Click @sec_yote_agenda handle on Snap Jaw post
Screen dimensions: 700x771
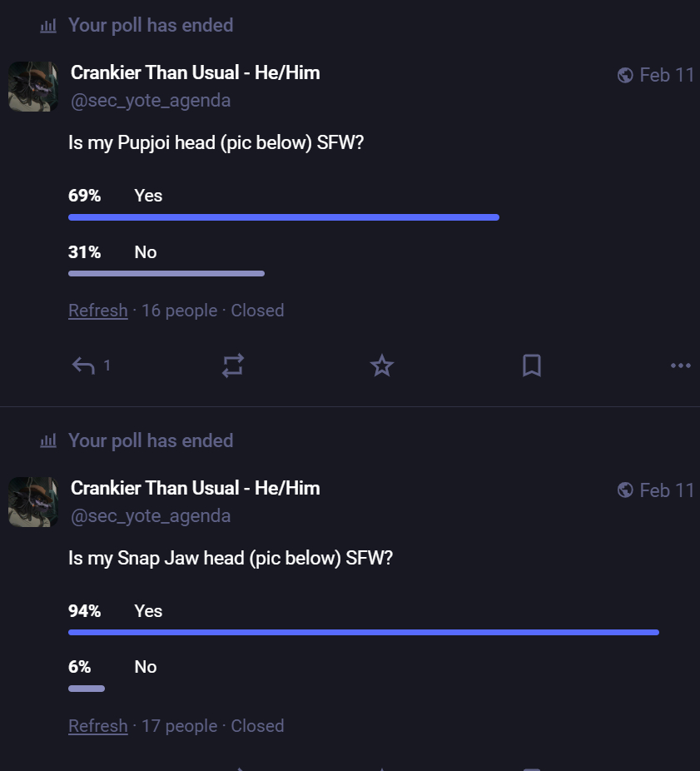coord(151,516)
